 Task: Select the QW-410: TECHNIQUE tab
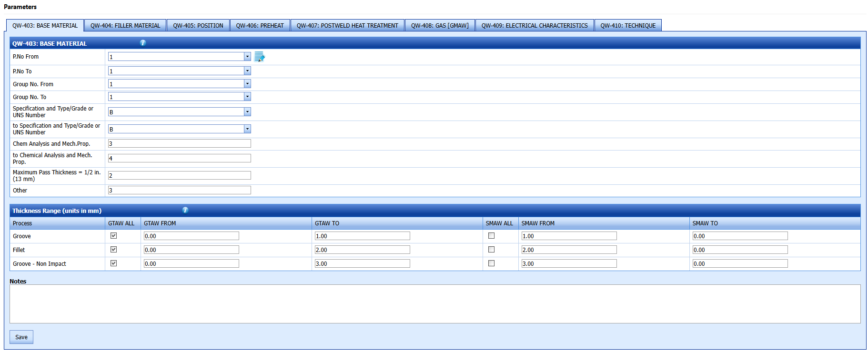click(x=627, y=26)
